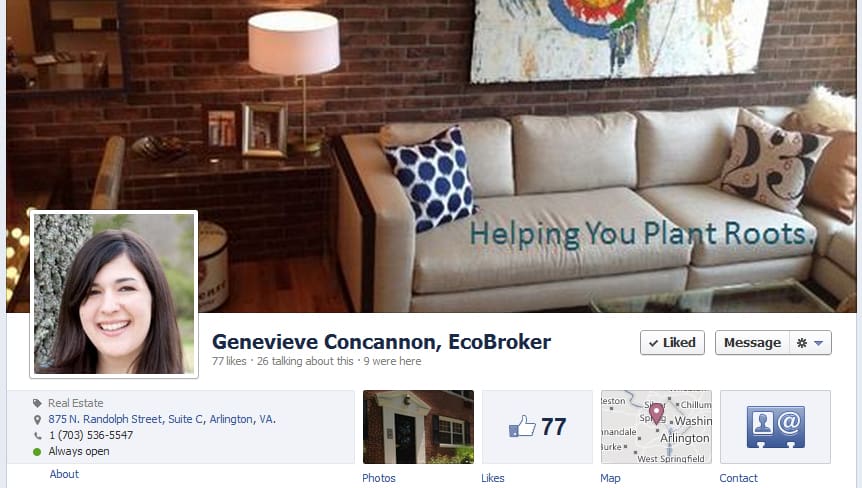
Task: Click the tag icon beside Real Estate
Action: click(37, 403)
